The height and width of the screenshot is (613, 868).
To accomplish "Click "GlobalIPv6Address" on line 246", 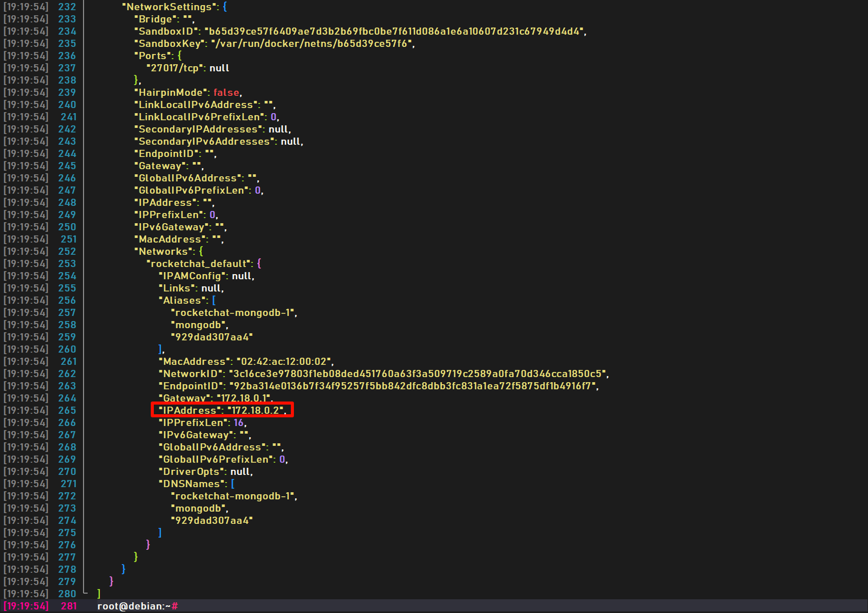I will point(188,178).
